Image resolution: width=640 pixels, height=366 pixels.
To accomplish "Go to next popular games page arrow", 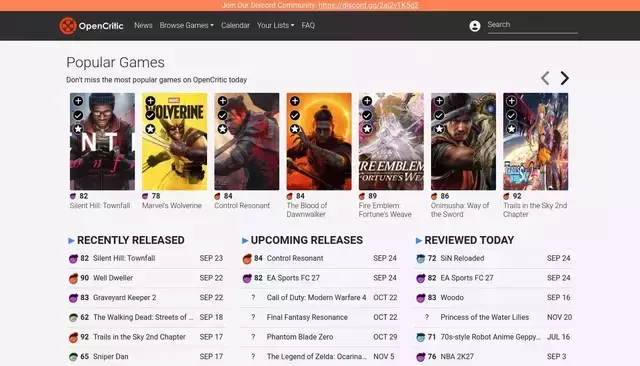I will pos(564,78).
